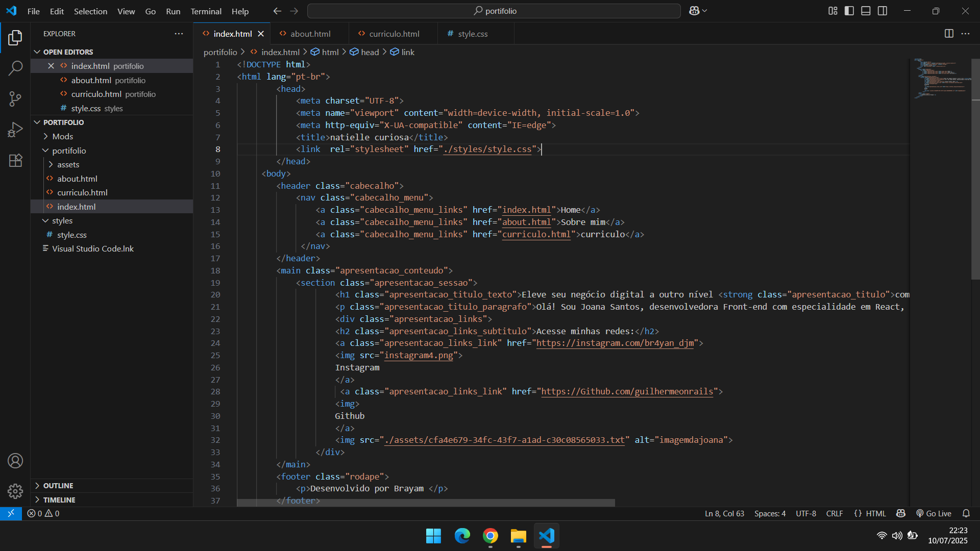980x551 pixels.
Task: Click the editor horizontal scrollbar
Action: point(426,503)
